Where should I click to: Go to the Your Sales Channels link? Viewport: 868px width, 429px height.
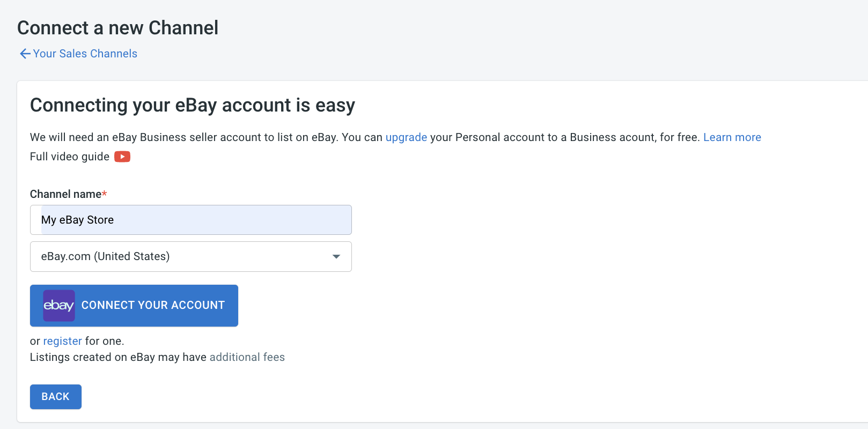pyautogui.click(x=85, y=54)
